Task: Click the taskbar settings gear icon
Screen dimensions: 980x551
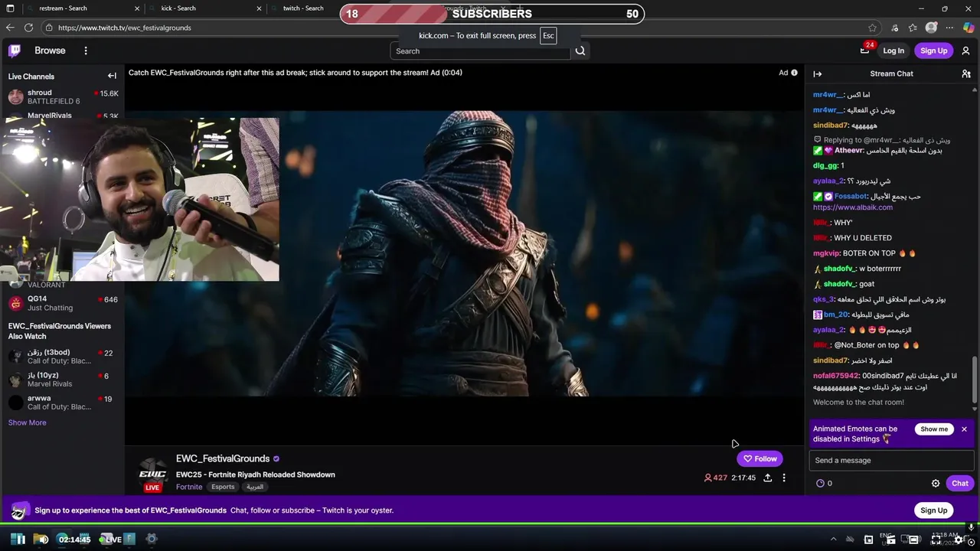Action: pos(152,539)
